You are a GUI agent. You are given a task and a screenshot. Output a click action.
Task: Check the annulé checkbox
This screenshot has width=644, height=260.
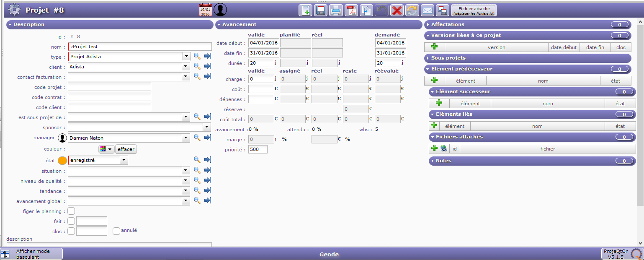(116, 231)
